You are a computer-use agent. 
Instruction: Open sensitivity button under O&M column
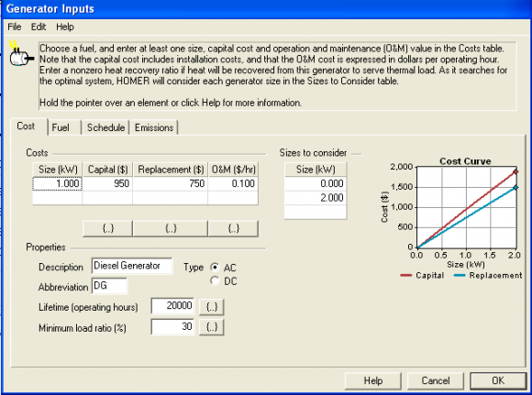coord(233,228)
